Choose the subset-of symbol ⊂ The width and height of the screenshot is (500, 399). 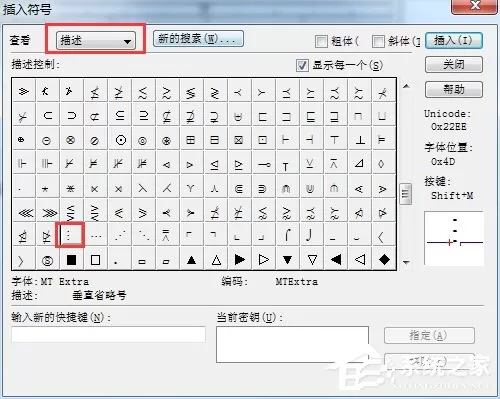pos(48,116)
